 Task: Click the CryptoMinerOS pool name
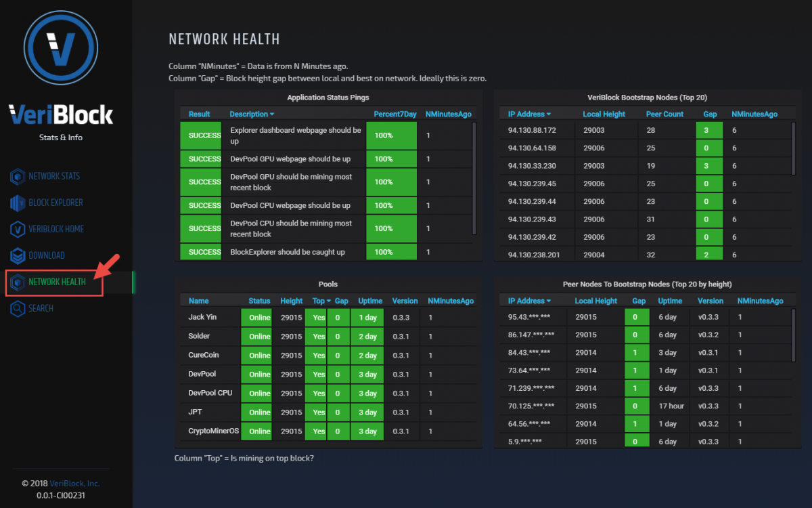tap(213, 431)
